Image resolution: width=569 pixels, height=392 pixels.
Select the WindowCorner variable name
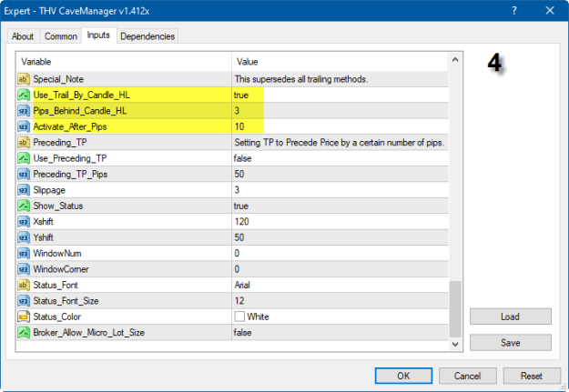click(x=61, y=269)
